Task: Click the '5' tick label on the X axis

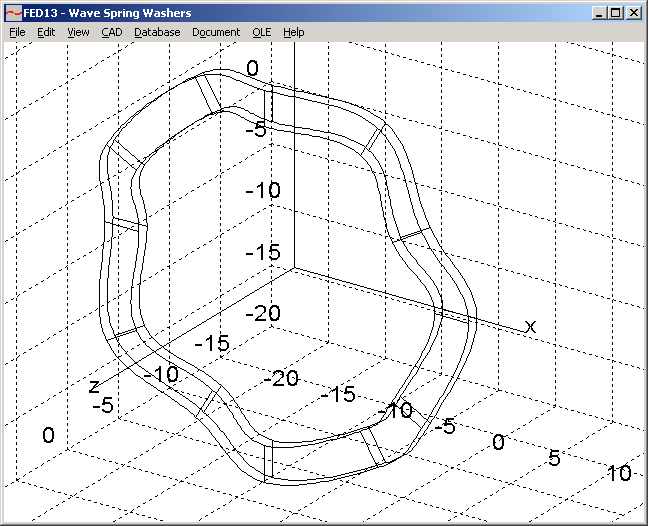Action: [x=553, y=457]
